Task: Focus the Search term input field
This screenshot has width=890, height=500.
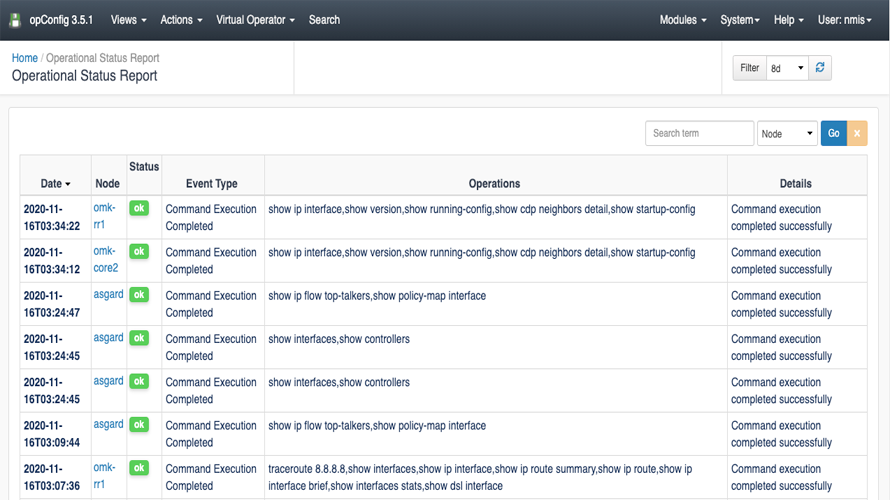Action: [x=699, y=133]
